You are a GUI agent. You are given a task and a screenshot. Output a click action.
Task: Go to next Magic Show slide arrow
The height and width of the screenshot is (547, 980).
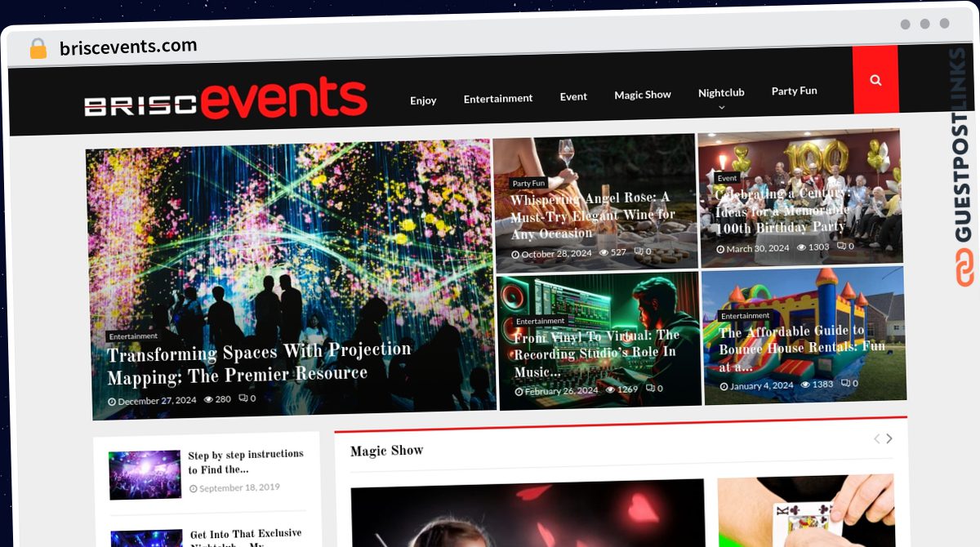tap(889, 438)
